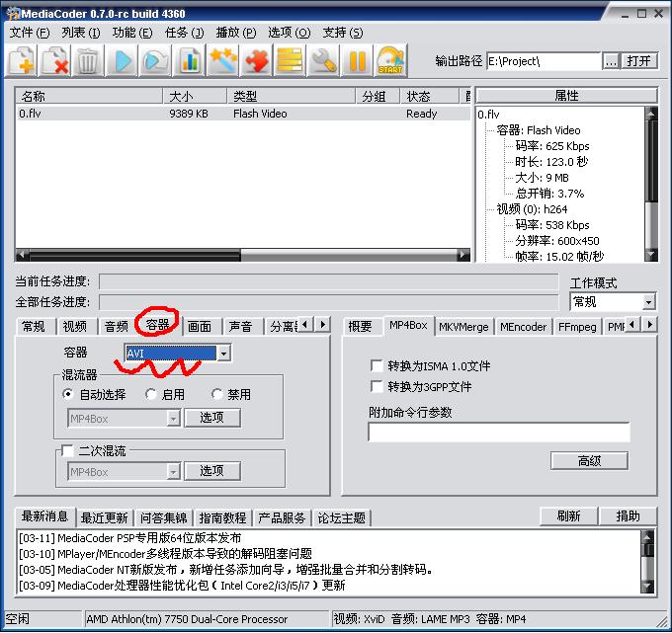Switch to the 音频 tab
Image resolution: width=672 pixels, height=633 pixels.
point(117,326)
